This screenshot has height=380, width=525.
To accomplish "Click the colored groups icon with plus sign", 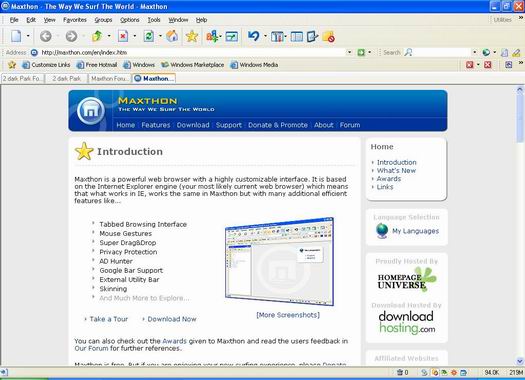I will tap(212, 36).
